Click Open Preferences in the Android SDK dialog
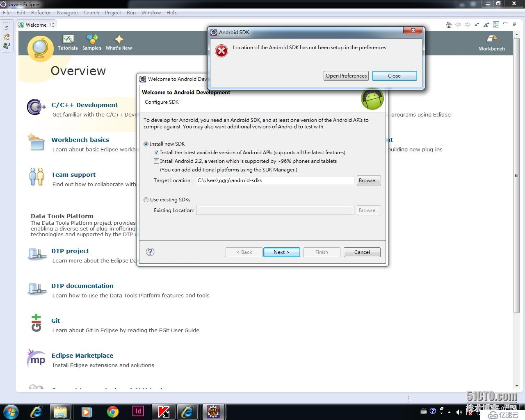Image resolution: width=525 pixels, height=420 pixels. 346,76
